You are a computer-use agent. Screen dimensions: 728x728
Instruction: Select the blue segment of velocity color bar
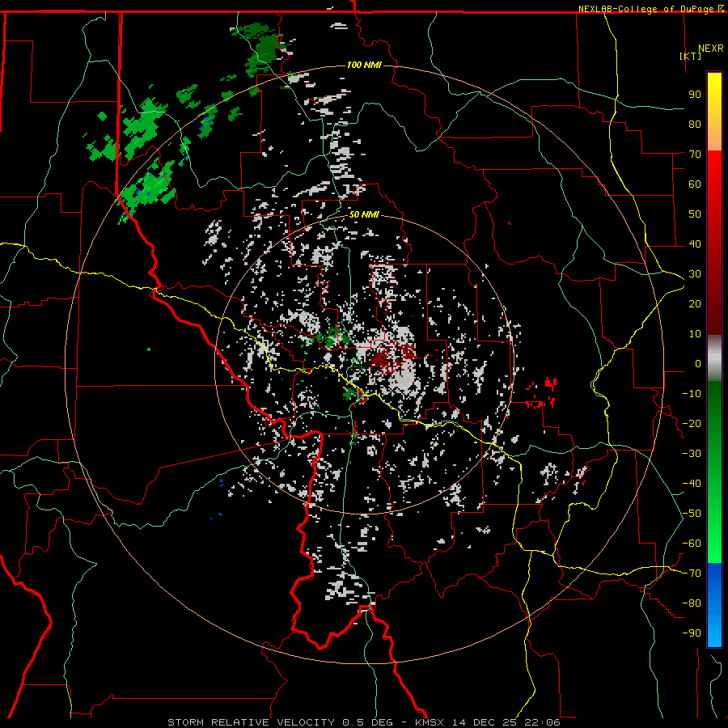[714, 604]
